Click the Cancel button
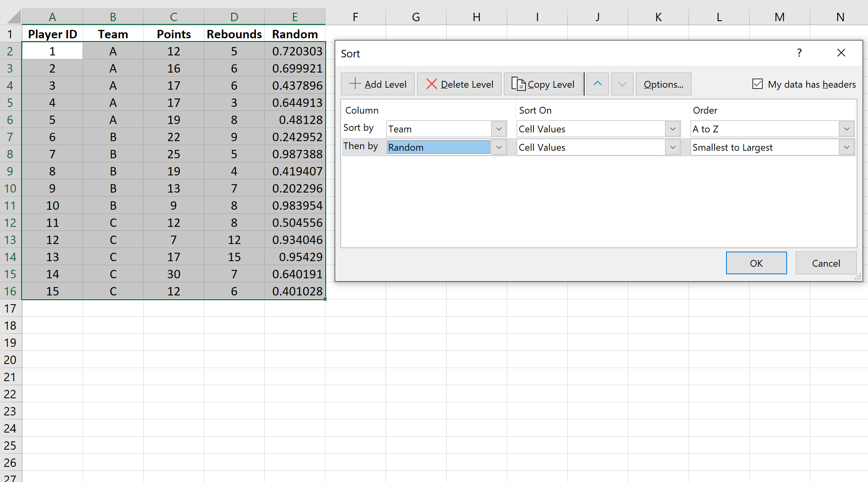Viewport: 868px width, 482px height. point(826,263)
